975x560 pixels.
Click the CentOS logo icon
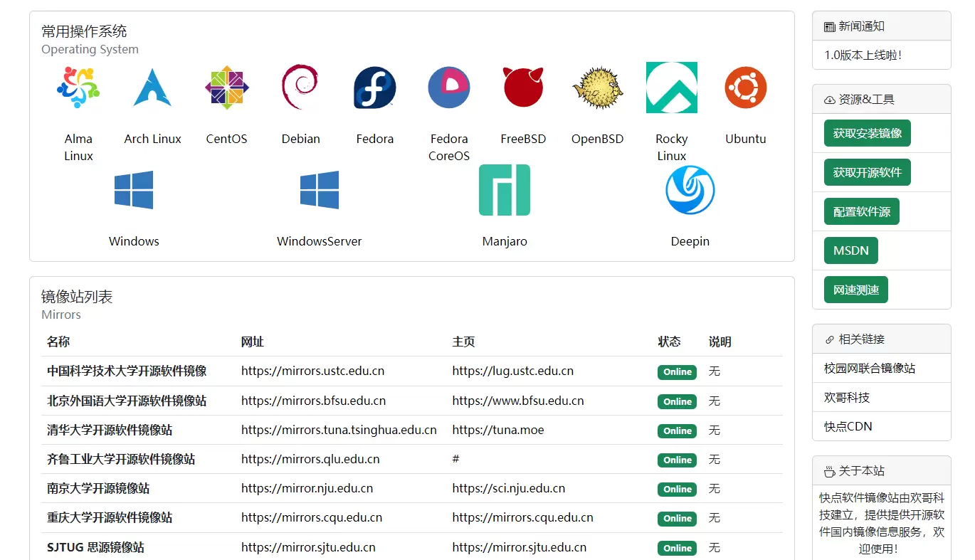[226, 88]
